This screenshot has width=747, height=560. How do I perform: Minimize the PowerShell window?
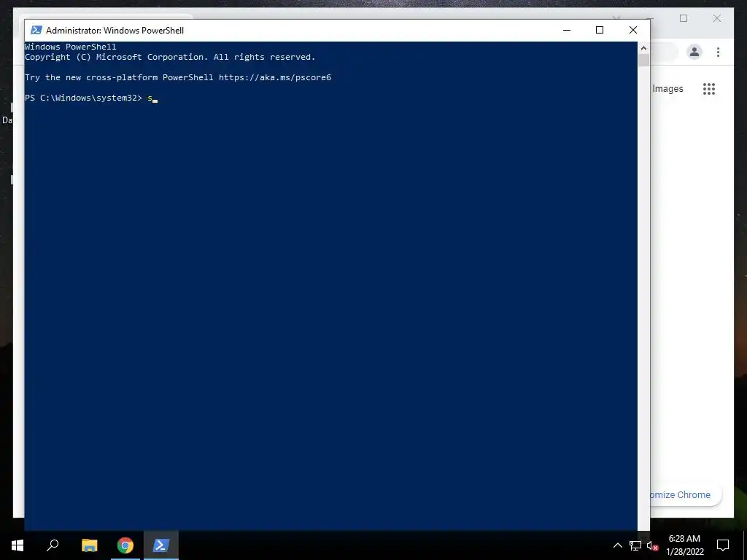pos(566,30)
